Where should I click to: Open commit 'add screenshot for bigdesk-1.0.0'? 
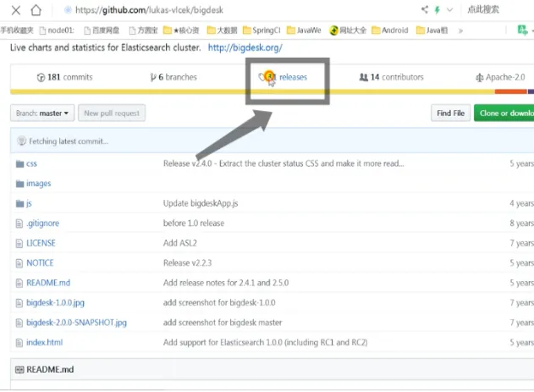point(219,303)
